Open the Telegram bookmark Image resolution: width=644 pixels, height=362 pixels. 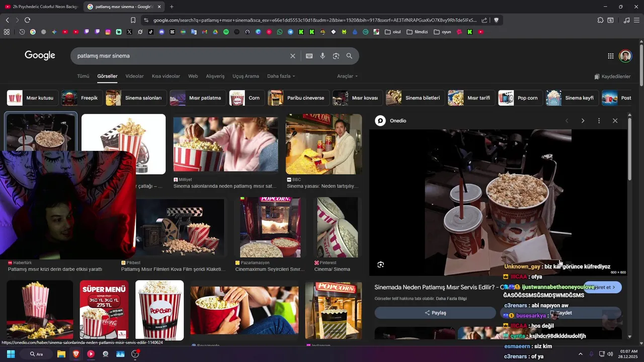pos(290,32)
